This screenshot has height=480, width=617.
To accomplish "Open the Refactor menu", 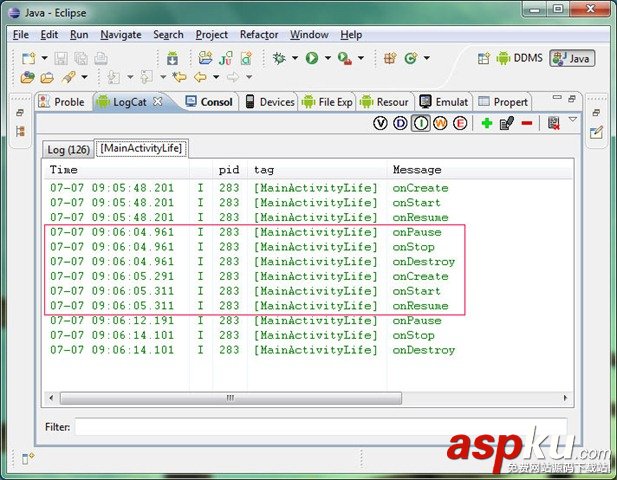I will click(x=259, y=35).
